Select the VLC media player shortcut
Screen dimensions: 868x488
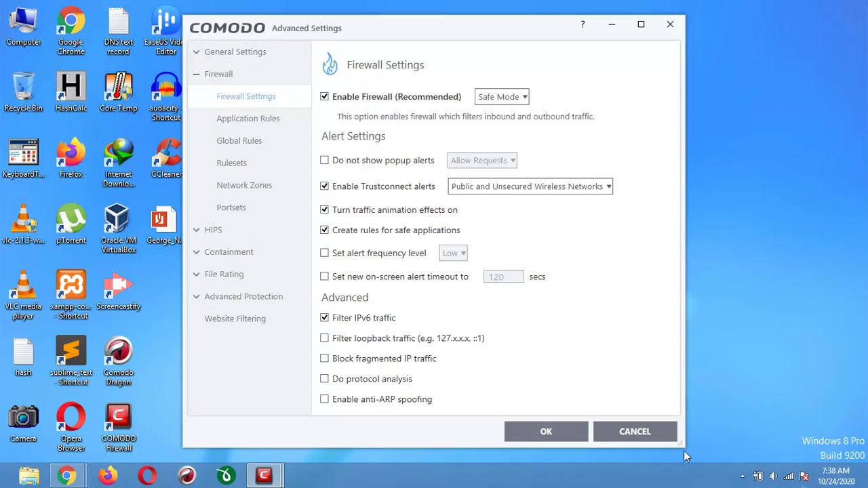click(x=23, y=296)
